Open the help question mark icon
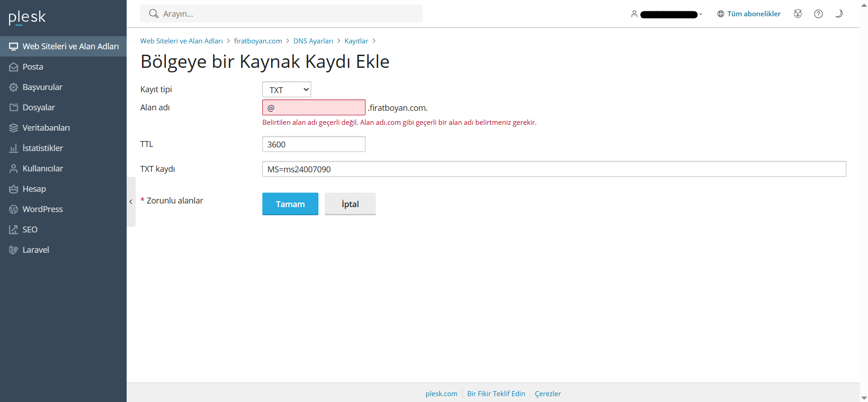Screen dimensions: 868x402 [x=818, y=14]
